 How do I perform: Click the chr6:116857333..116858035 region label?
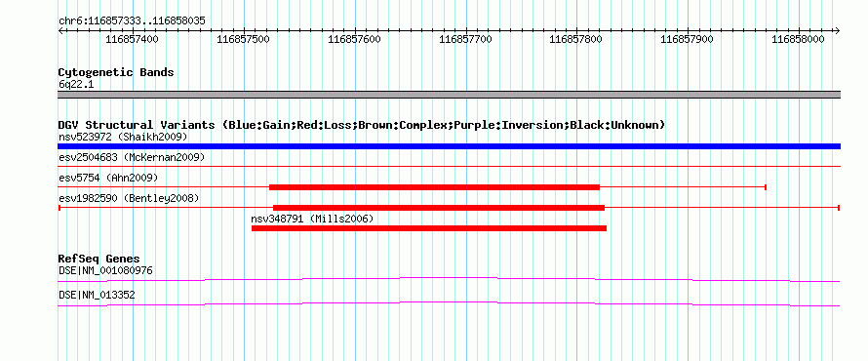[132, 21]
